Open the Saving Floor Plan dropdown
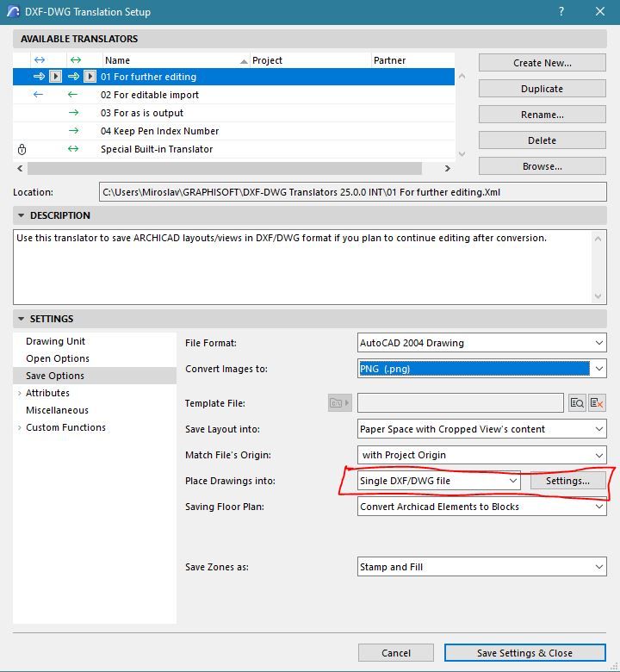This screenshot has width=620, height=672. [481, 507]
